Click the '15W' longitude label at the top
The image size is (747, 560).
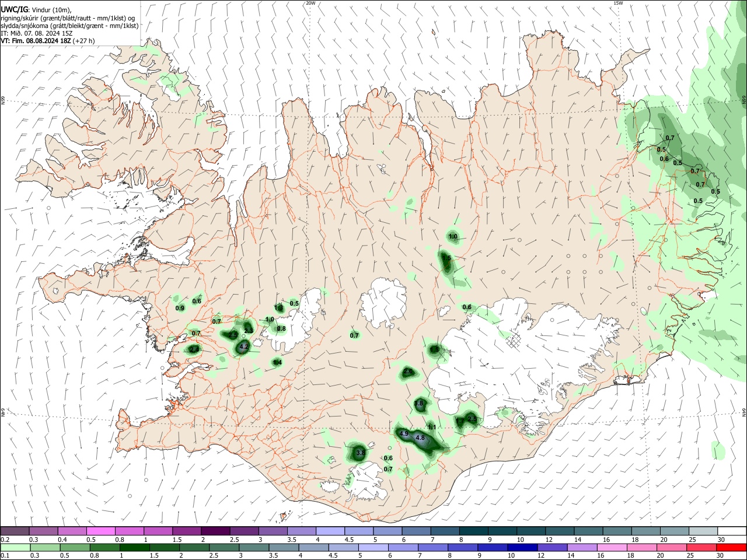point(618,3)
